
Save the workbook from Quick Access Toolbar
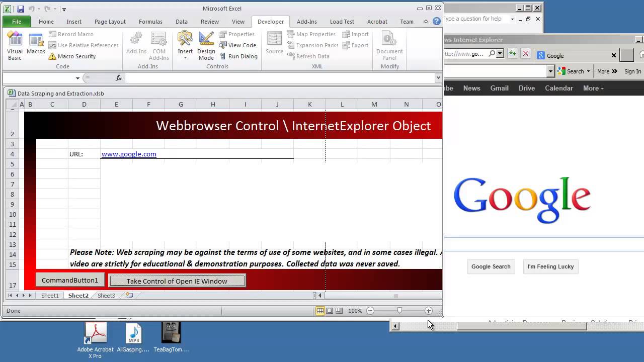[21, 9]
